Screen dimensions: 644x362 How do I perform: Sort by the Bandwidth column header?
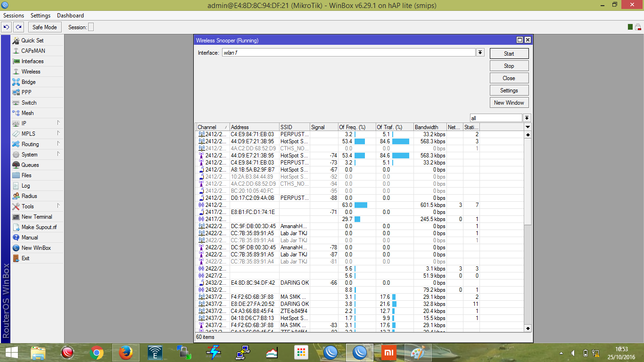point(430,127)
